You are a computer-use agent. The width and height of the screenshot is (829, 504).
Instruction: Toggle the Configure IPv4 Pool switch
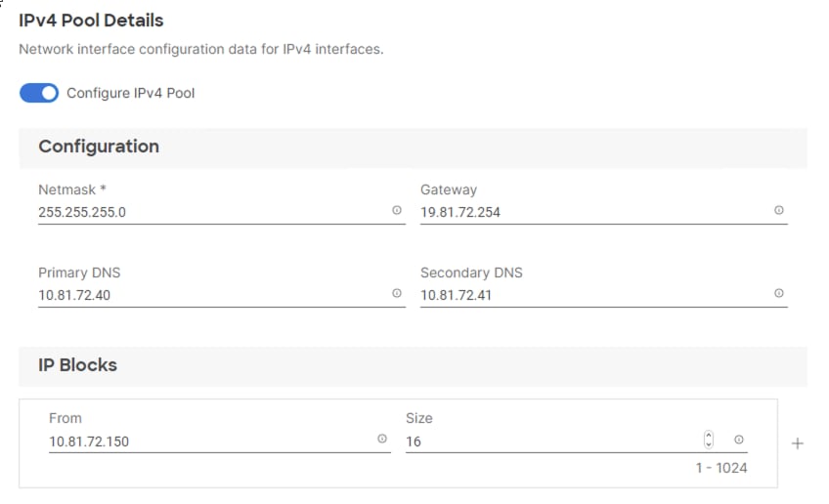(x=39, y=93)
